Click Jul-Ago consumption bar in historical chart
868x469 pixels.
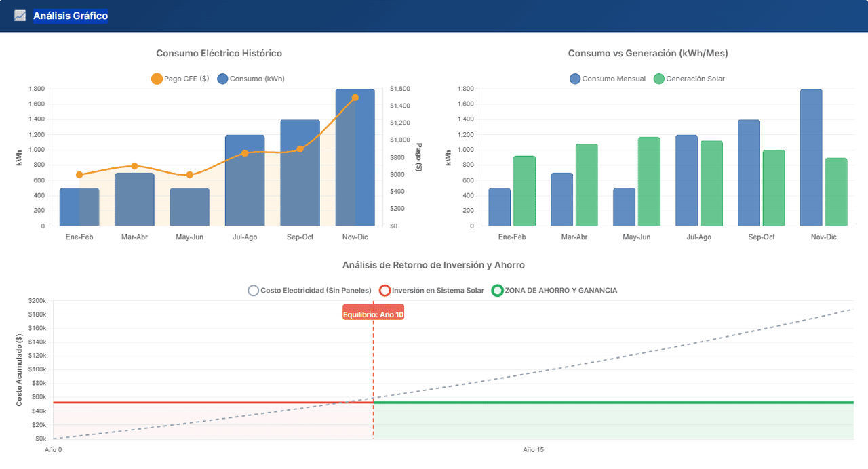[x=245, y=180]
